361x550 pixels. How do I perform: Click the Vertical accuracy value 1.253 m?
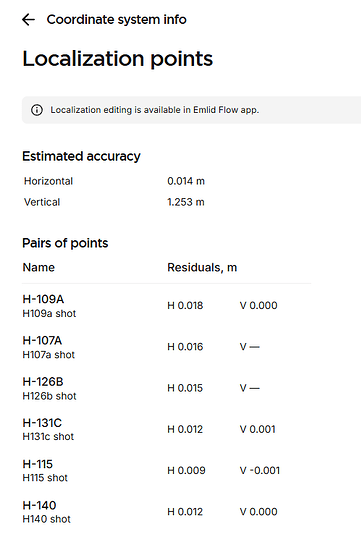coord(186,202)
